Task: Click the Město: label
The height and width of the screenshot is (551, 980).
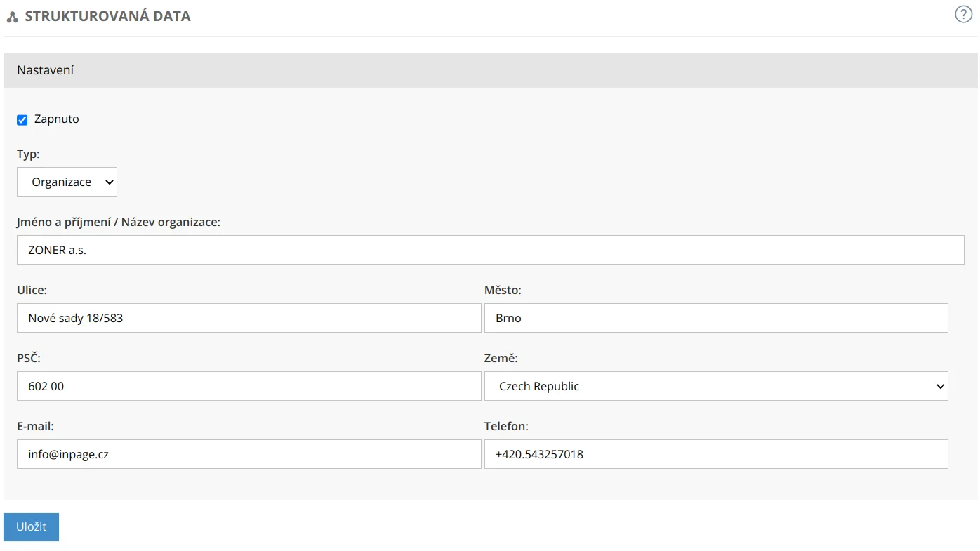Action: point(503,290)
